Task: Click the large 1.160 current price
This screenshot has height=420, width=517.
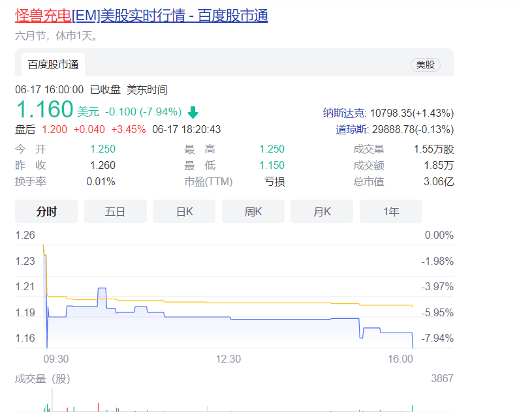Action: [x=44, y=110]
